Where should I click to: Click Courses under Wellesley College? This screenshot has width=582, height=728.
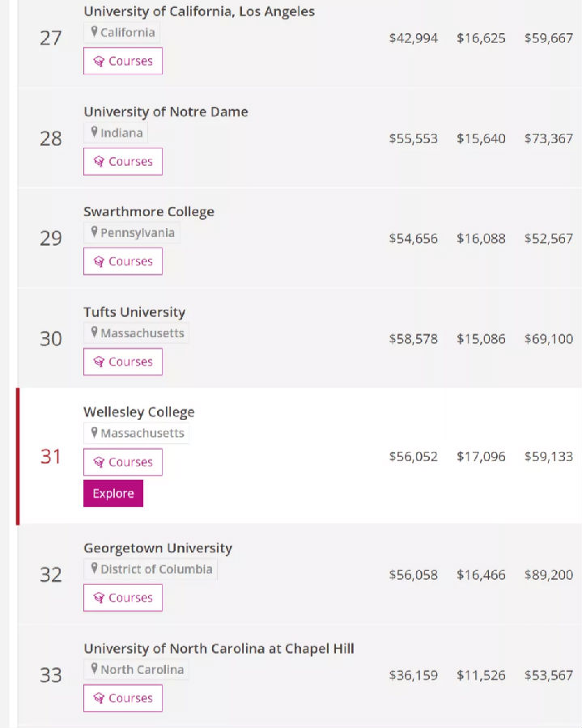tap(123, 463)
